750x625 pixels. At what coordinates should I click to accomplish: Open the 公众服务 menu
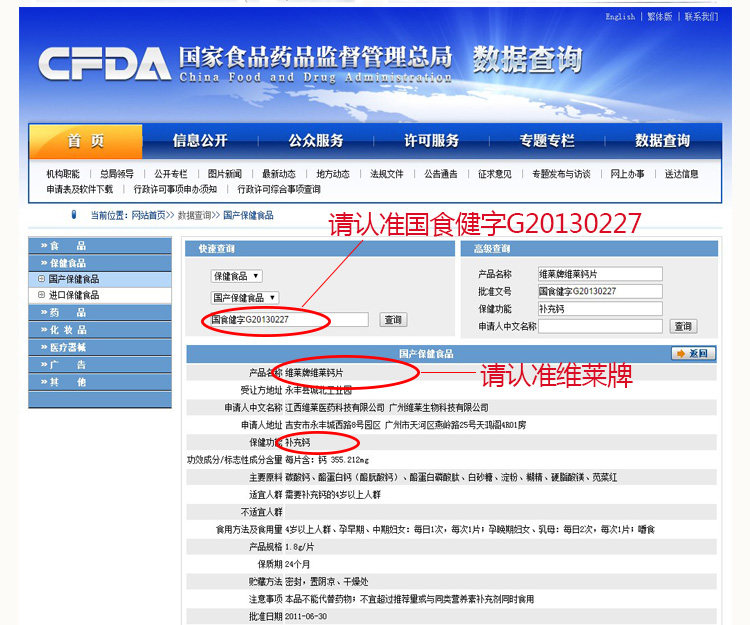point(316,141)
